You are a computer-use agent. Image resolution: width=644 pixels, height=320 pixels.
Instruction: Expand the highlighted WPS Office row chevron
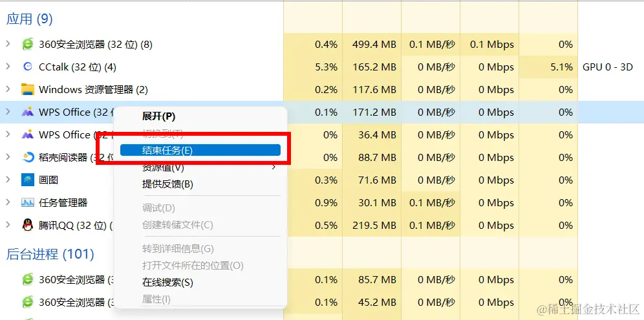(8, 112)
